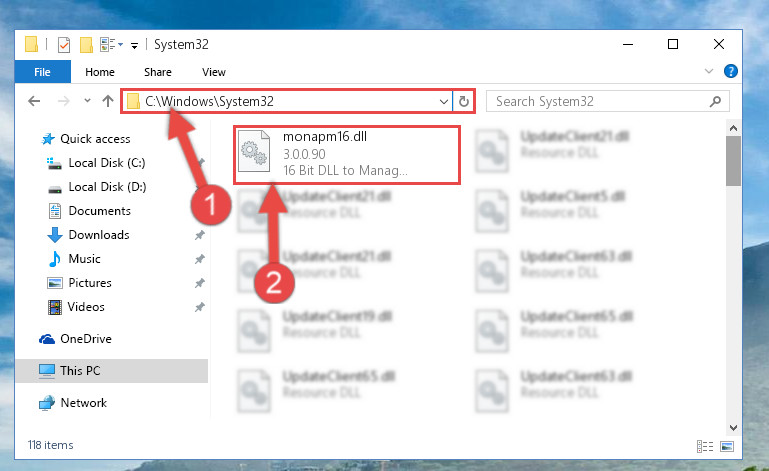
Task: Switch to details view layout icon
Action: click(705, 446)
